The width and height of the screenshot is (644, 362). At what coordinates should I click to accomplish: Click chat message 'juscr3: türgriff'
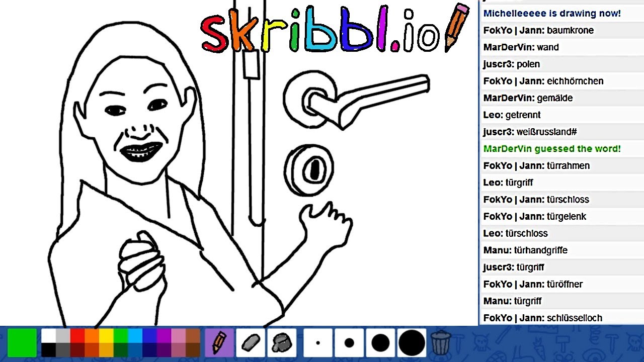pos(514,267)
